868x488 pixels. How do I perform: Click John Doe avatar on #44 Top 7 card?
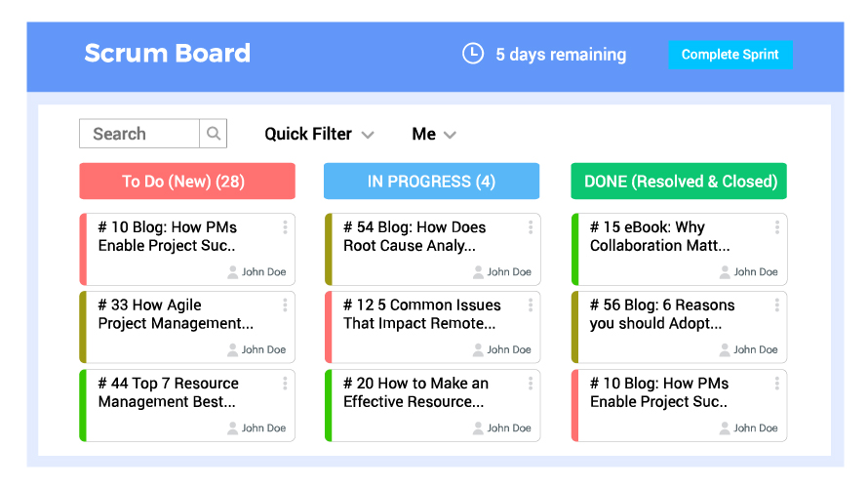pos(233,427)
